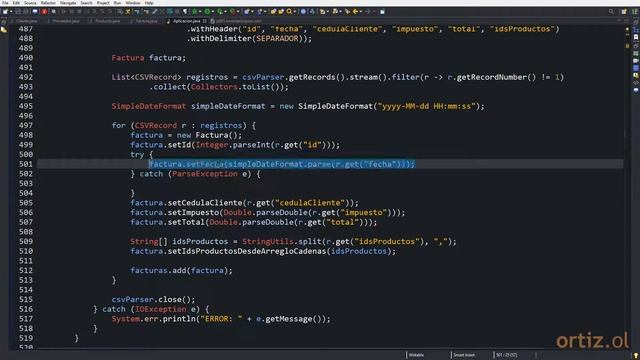Switch to the Aplicacion.java editor tab
Viewport: 640px width, 360px height.
pyautogui.click(x=187, y=21)
